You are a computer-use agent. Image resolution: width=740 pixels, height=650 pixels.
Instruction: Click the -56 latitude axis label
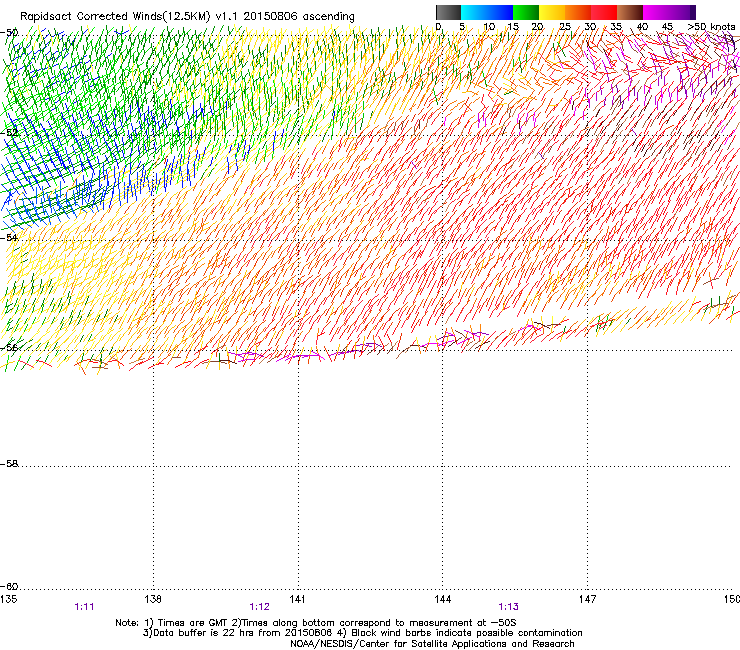click(x=9, y=347)
